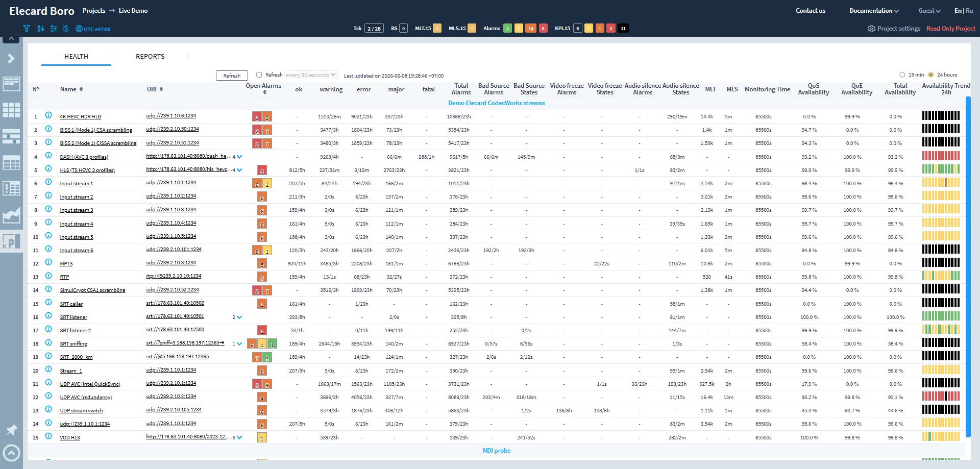
Task: Click the info icon for 4K HEVC HDR HLG
Action: click(48, 115)
